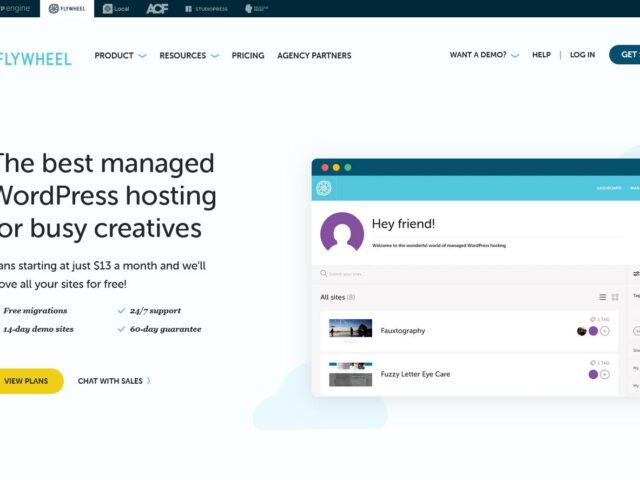Click the Flywheel wheel icon in dashboard
The image size is (640, 480).
pyautogui.click(x=324, y=188)
